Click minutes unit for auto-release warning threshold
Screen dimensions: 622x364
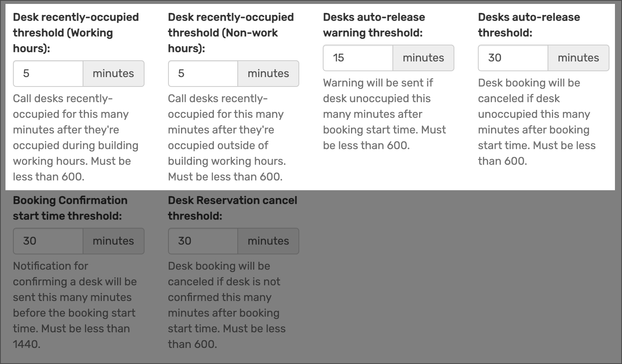pyautogui.click(x=423, y=58)
